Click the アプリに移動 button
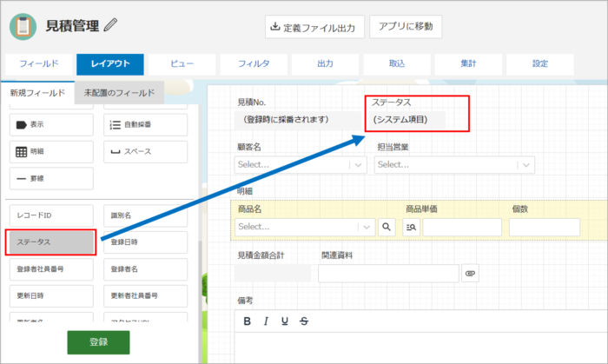This screenshot has height=364, width=608. [406, 27]
